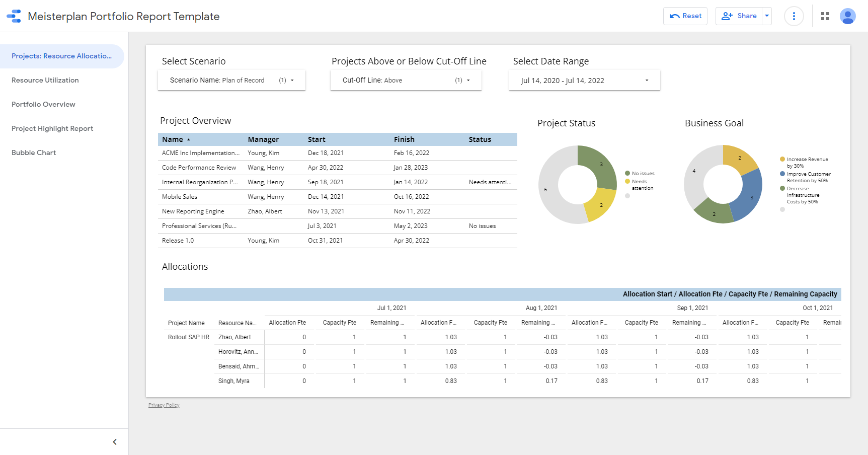Click the user account avatar

(x=847, y=16)
